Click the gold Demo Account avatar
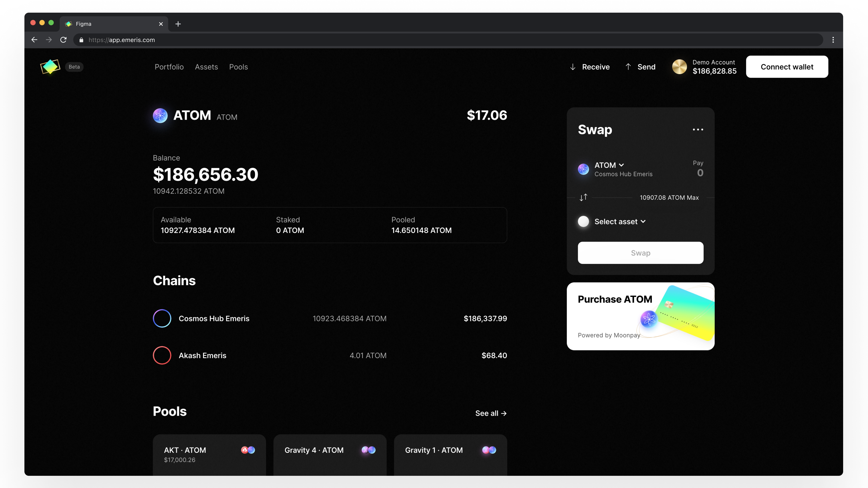This screenshot has height=488, width=868. (679, 67)
